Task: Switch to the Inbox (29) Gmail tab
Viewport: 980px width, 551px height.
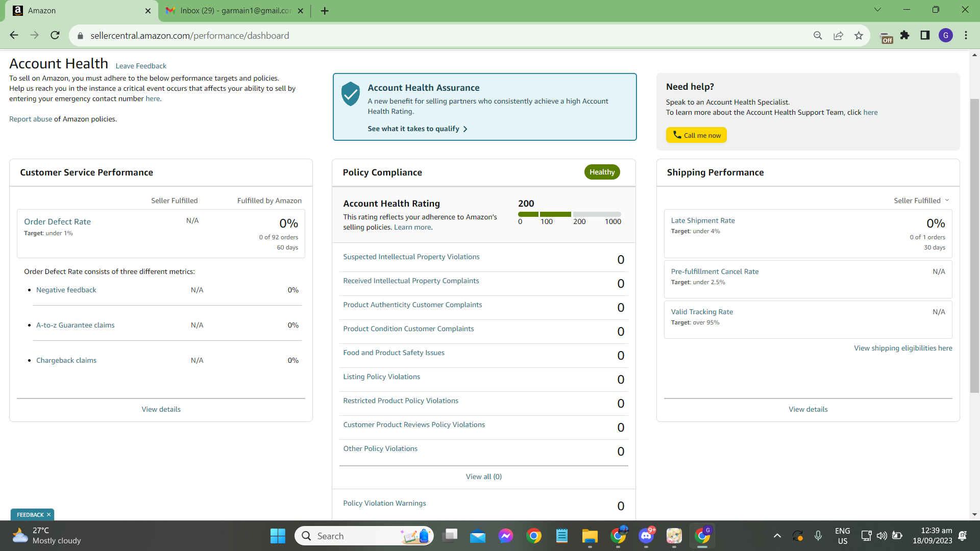Action: click(235, 11)
